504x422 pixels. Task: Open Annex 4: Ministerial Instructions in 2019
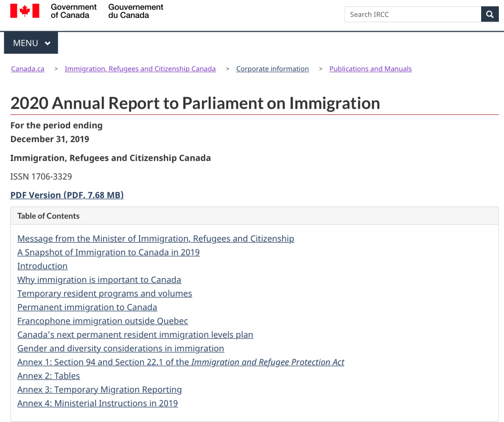(x=98, y=403)
